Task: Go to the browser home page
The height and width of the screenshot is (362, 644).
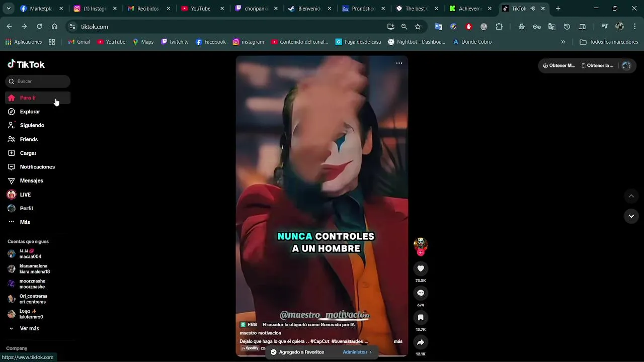Action: click(54, 27)
